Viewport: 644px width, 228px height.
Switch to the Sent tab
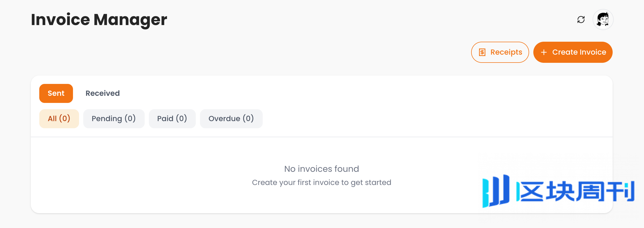tap(56, 93)
